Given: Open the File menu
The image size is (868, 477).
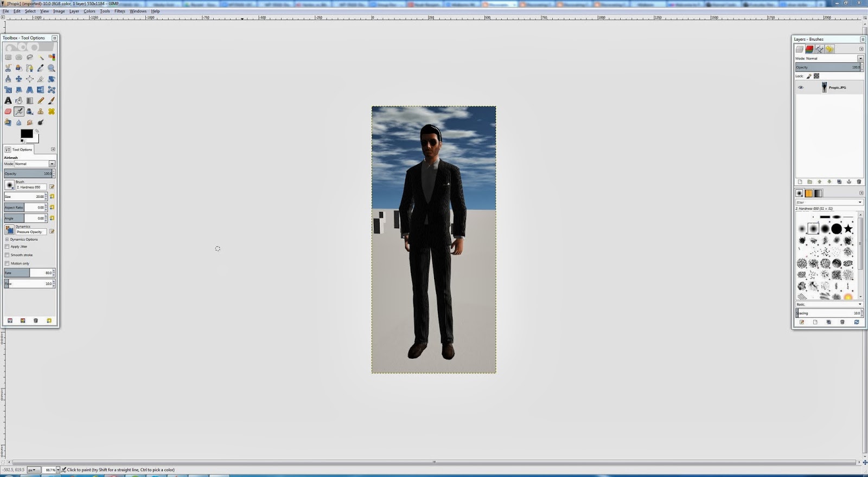Looking at the screenshot, I should tap(5, 11).
